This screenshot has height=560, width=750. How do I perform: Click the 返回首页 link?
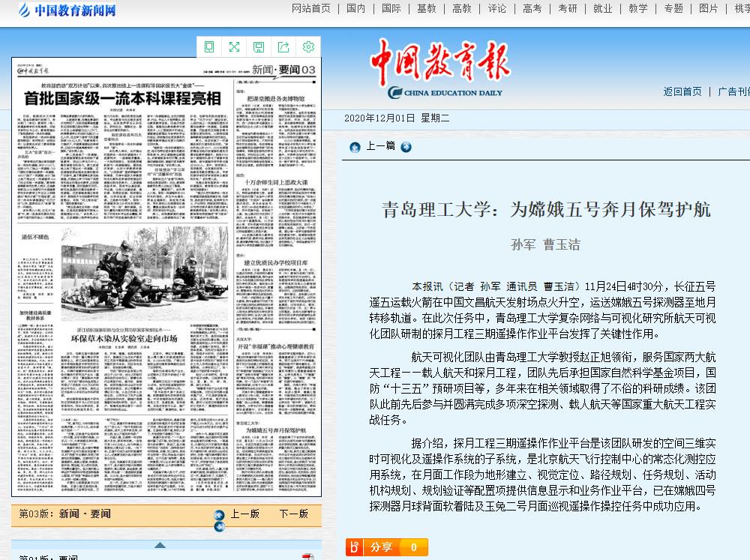point(682,91)
